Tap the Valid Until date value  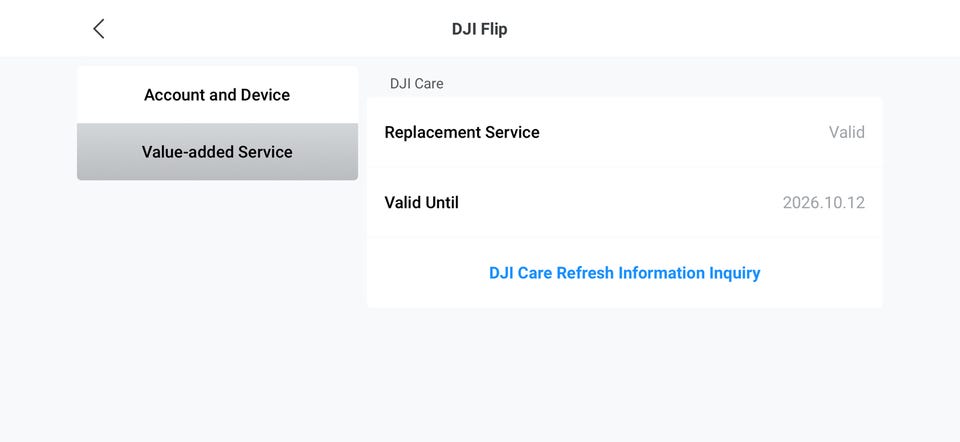823,202
